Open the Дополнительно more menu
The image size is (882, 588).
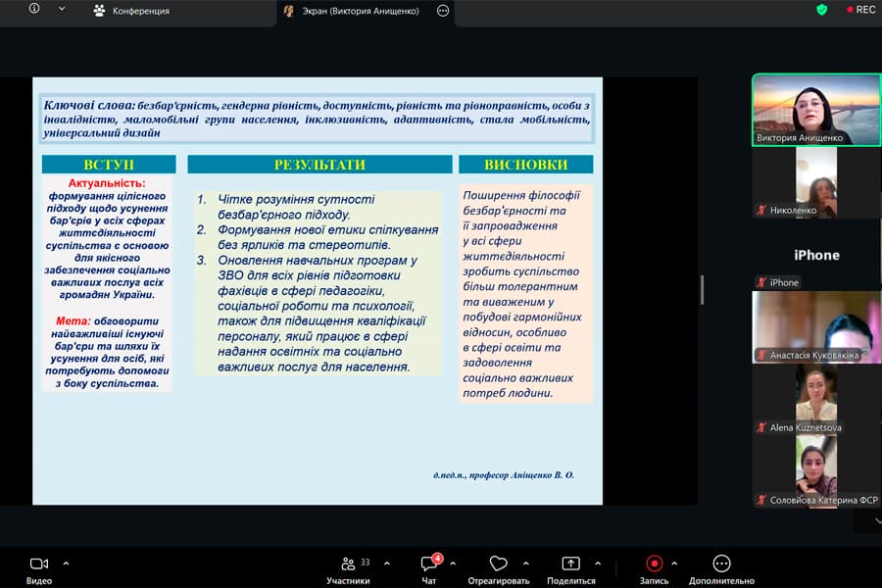coord(721,570)
